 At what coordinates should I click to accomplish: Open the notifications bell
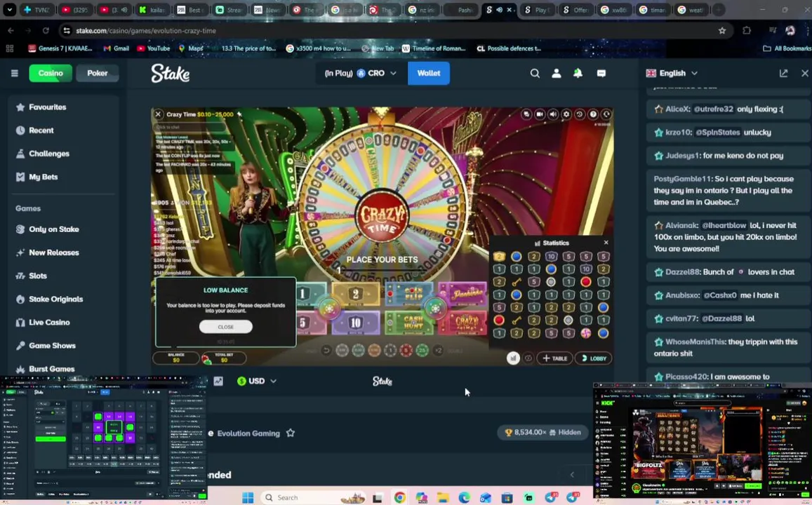tap(578, 74)
